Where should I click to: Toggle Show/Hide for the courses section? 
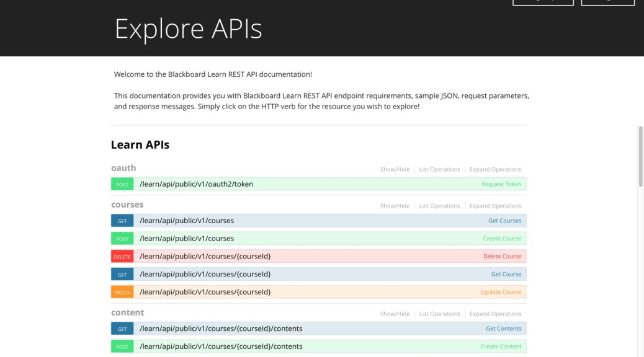395,206
